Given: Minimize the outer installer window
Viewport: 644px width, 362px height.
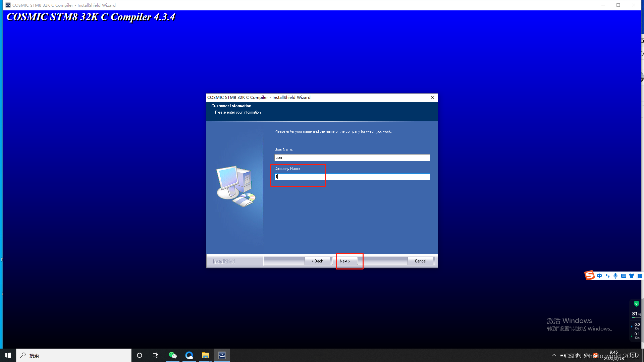Looking at the screenshot, I should [x=603, y=5].
